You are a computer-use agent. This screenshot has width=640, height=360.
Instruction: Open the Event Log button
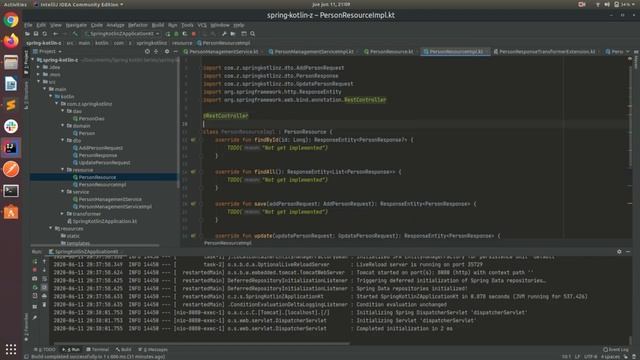616,350
